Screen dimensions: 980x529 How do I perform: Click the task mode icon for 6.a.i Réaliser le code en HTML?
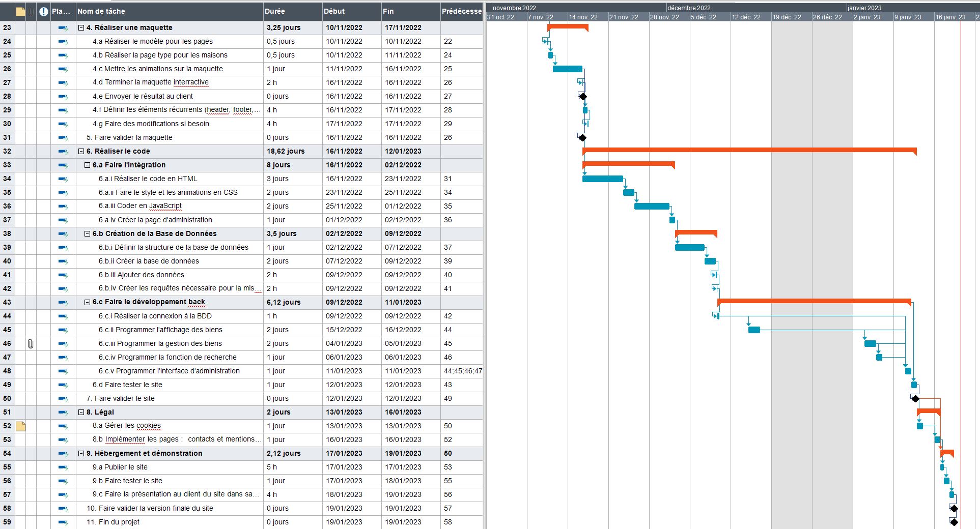tap(62, 179)
